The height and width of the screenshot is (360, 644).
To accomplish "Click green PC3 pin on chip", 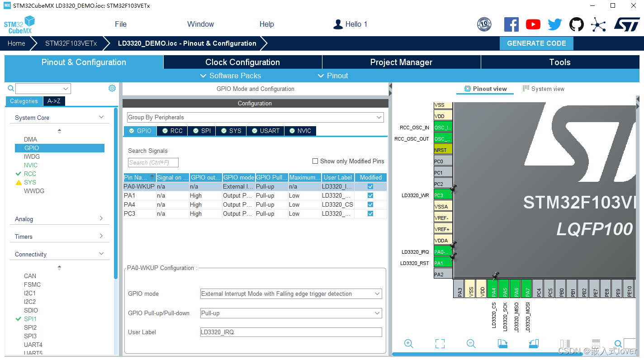I will 443,195.
